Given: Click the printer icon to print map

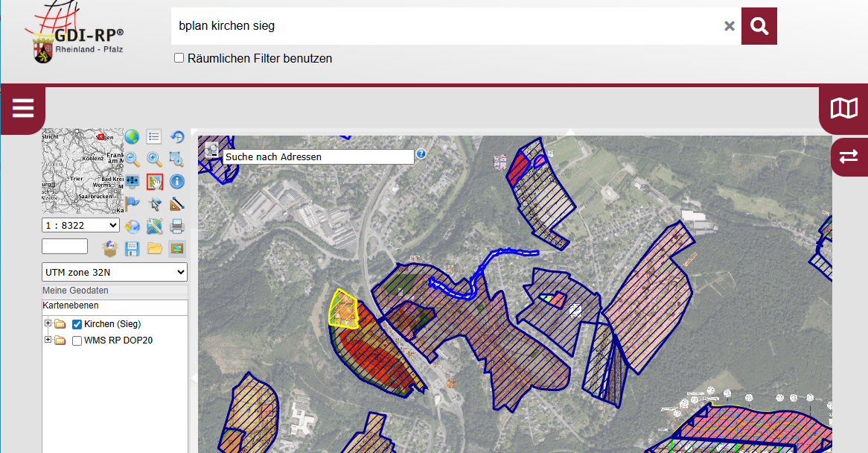Looking at the screenshot, I should 176,226.
